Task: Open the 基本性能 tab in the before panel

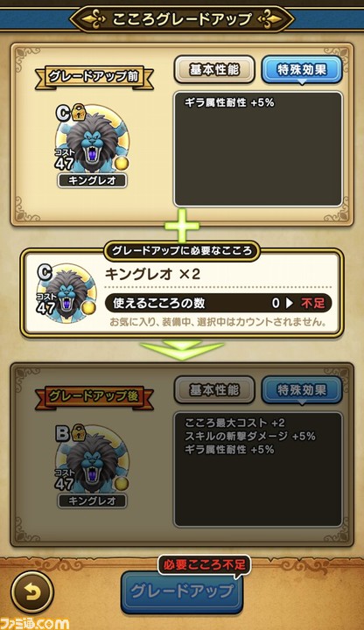Action: pos(214,70)
